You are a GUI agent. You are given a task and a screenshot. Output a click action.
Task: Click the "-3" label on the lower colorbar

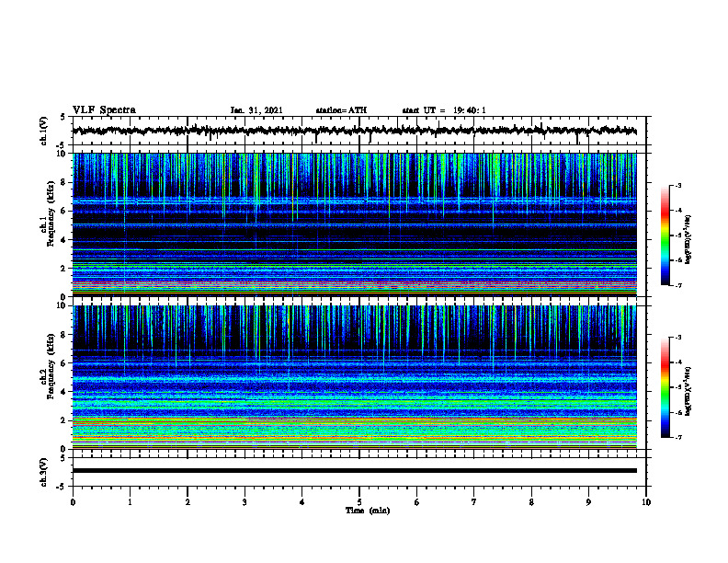(677, 338)
